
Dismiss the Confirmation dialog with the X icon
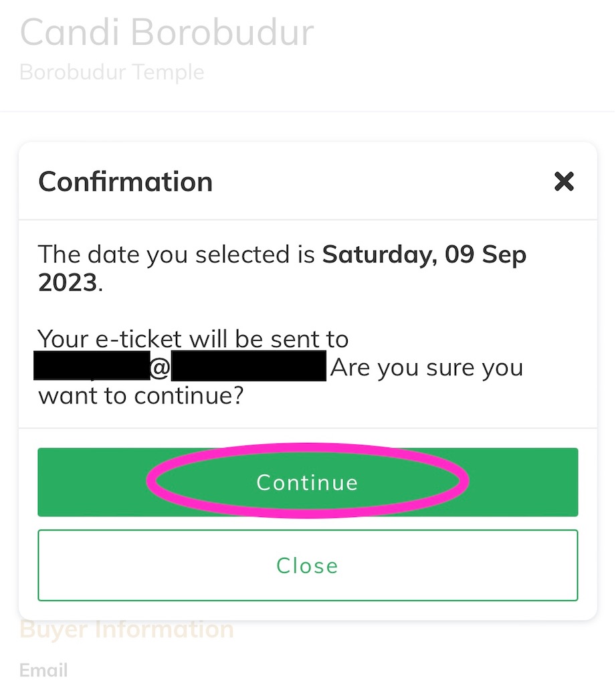(x=564, y=181)
